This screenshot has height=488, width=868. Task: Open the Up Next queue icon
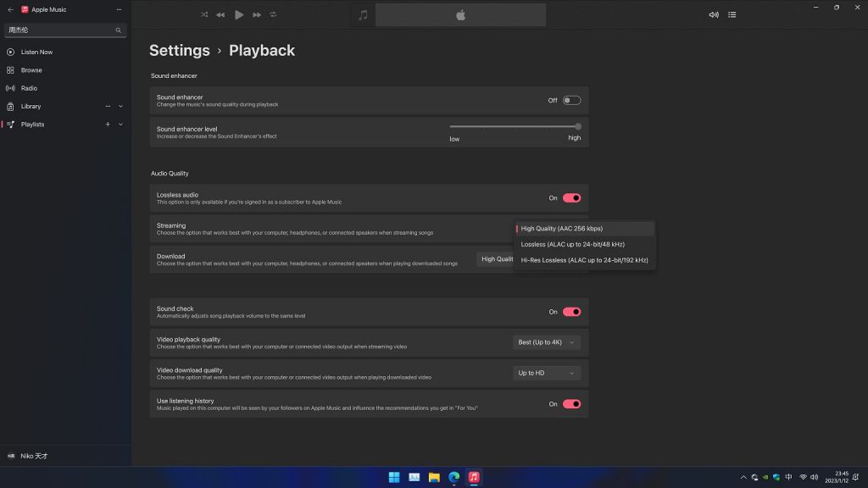click(732, 14)
